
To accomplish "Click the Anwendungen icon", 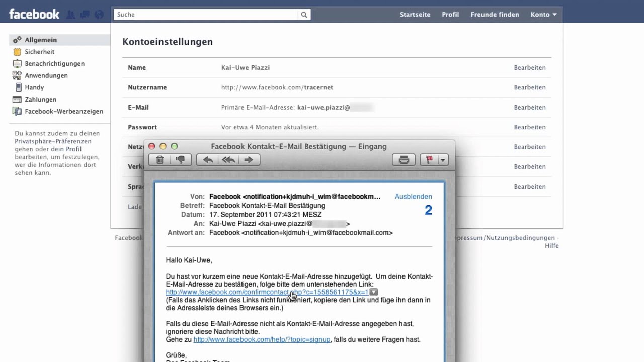I will [x=17, y=75].
